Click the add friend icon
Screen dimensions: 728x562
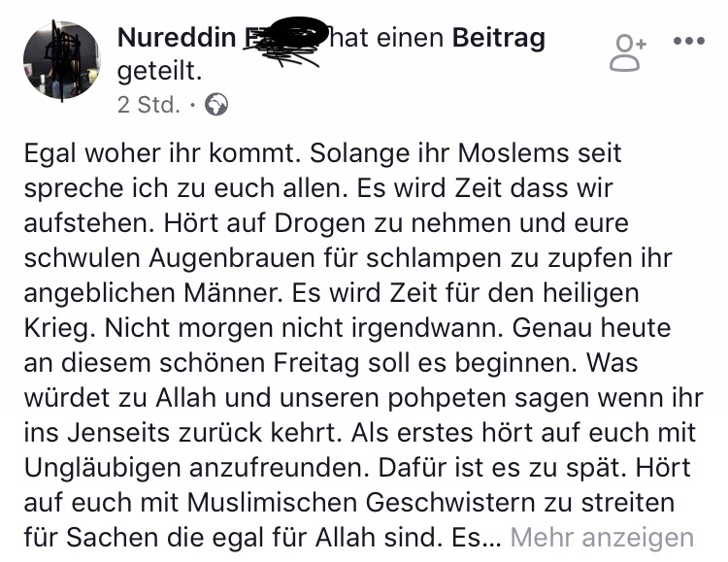pos(628,52)
